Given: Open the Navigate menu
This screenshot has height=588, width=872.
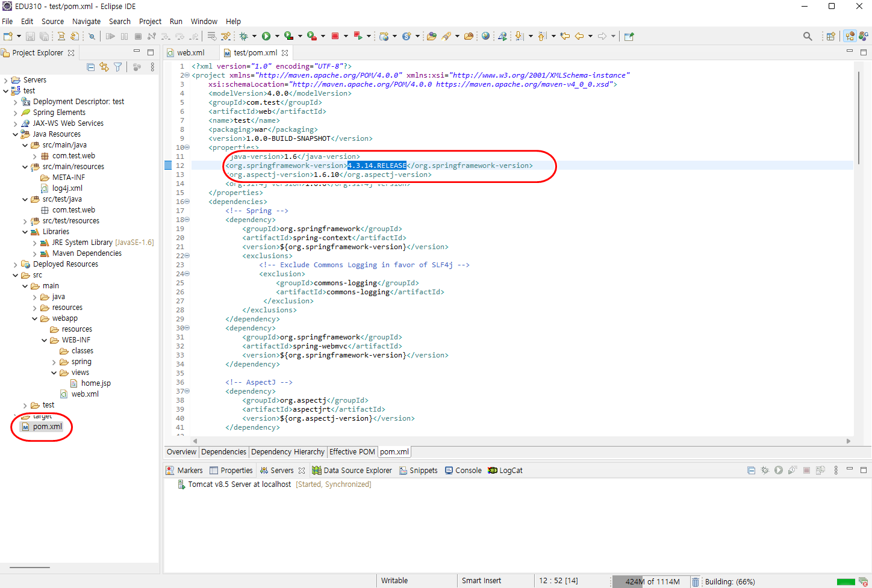Looking at the screenshot, I should [86, 21].
